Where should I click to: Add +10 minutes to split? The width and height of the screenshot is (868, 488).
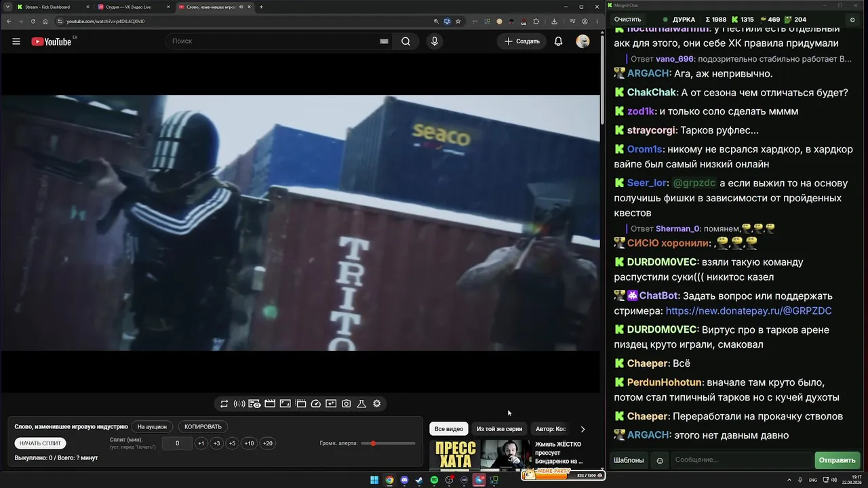[250, 443]
